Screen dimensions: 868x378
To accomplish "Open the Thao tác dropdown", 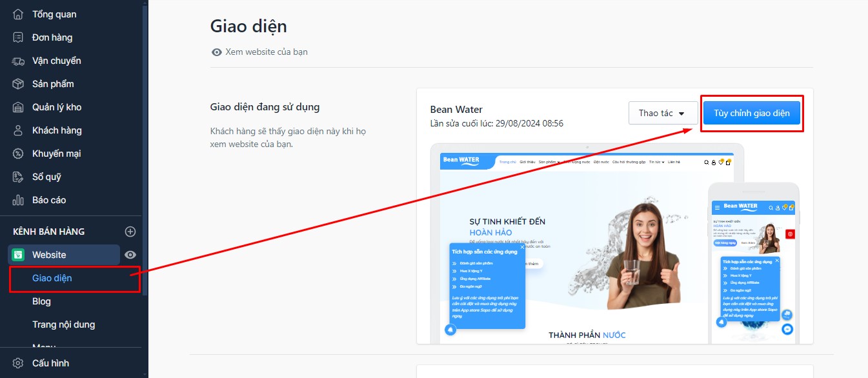I will coord(663,113).
